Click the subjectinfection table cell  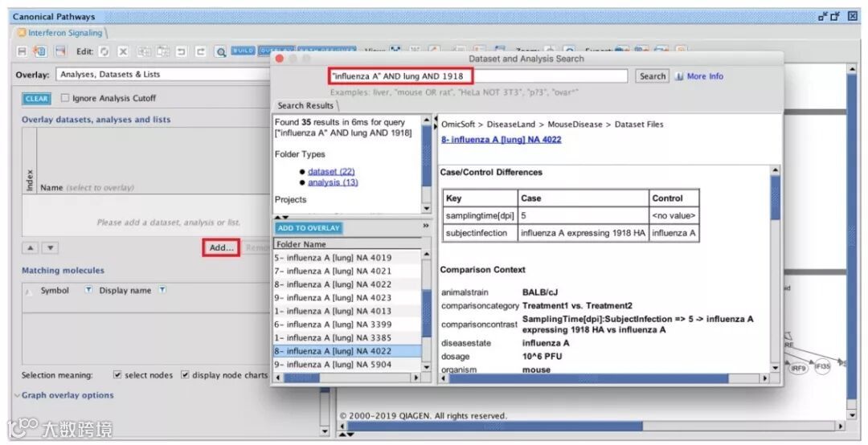click(480, 233)
